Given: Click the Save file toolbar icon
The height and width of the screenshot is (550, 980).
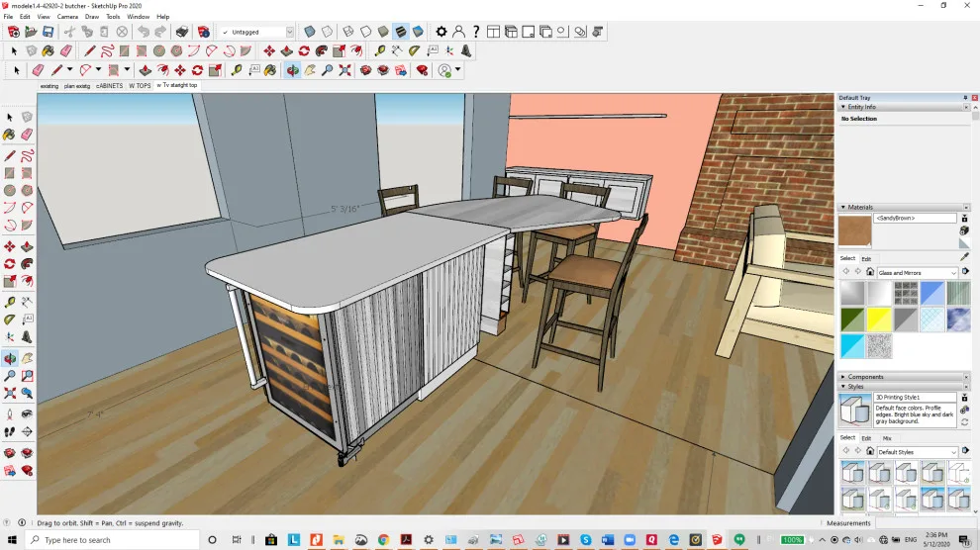Looking at the screenshot, I should point(49,32).
